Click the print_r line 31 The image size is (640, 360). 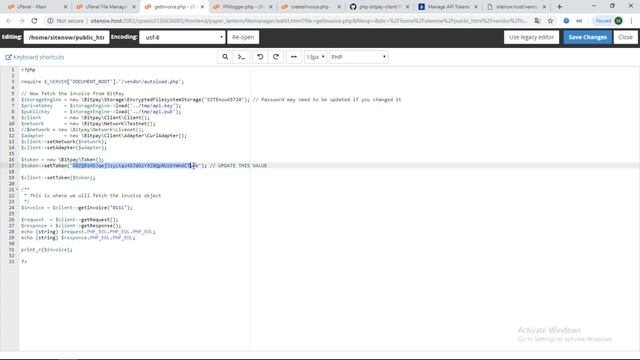coord(47,250)
